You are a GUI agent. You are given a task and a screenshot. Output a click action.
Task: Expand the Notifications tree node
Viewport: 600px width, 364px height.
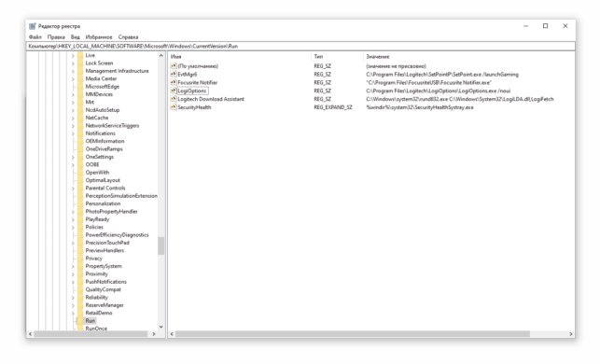pyautogui.click(x=73, y=133)
